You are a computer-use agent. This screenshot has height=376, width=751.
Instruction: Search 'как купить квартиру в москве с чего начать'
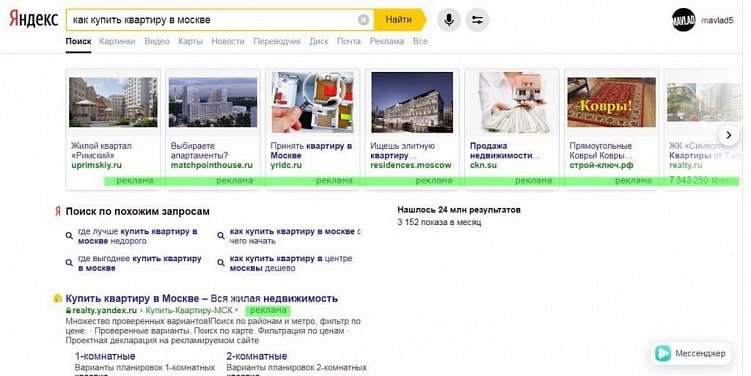(295, 236)
